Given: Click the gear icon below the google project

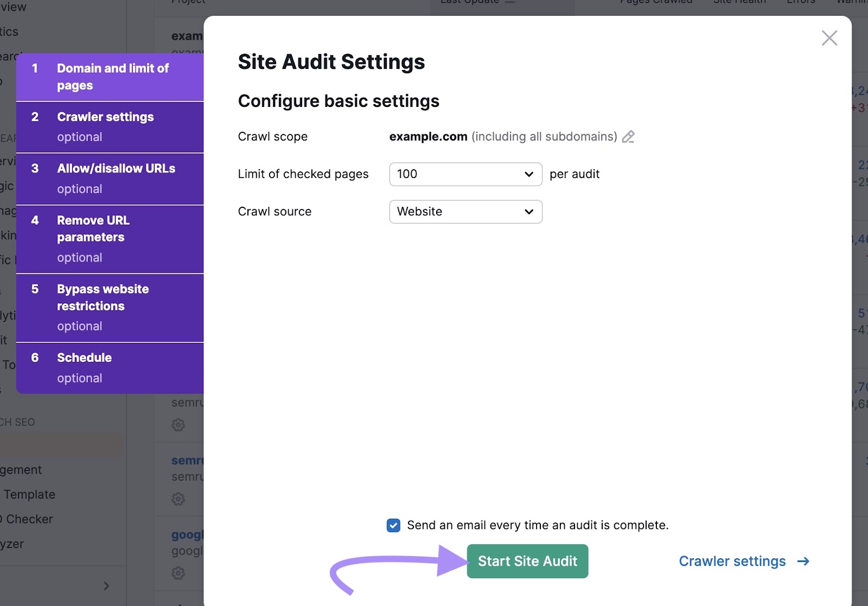Looking at the screenshot, I should 177,573.
